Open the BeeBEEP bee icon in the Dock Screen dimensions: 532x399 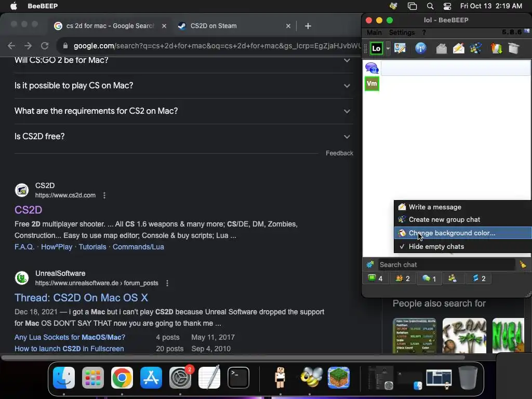(312, 378)
